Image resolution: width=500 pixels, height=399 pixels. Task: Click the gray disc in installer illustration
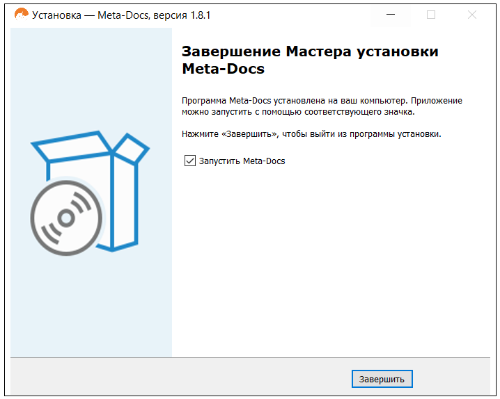click(66, 218)
